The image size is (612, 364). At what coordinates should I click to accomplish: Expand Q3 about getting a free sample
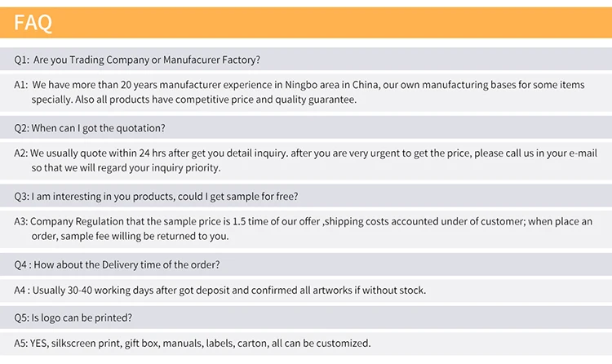click(x=156, y=196)
